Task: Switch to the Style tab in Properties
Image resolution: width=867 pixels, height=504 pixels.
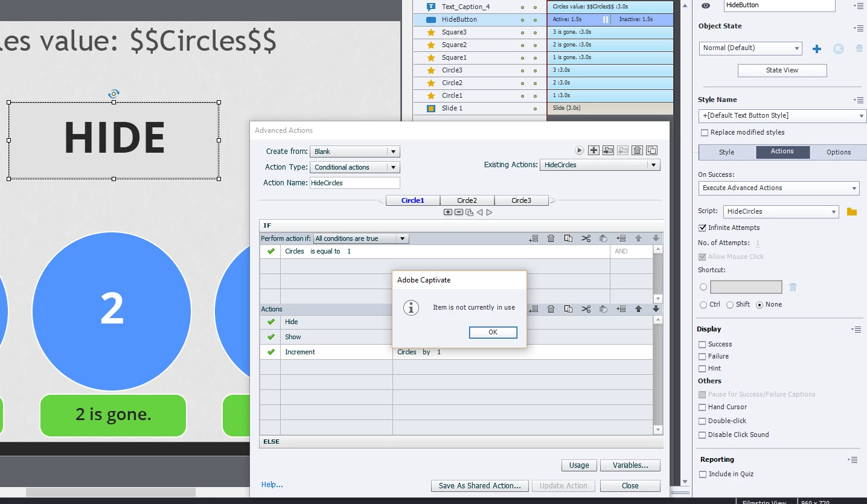Action: (x=727, y=152)
